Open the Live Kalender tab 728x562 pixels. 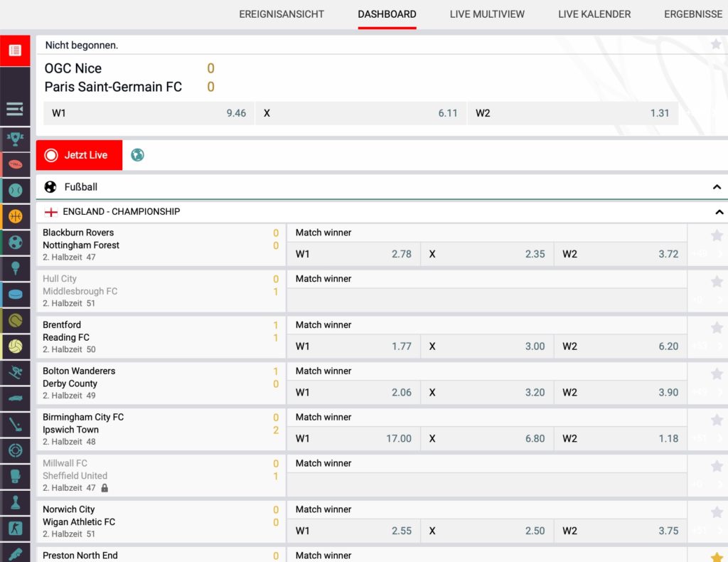click(x=594, y=14)
